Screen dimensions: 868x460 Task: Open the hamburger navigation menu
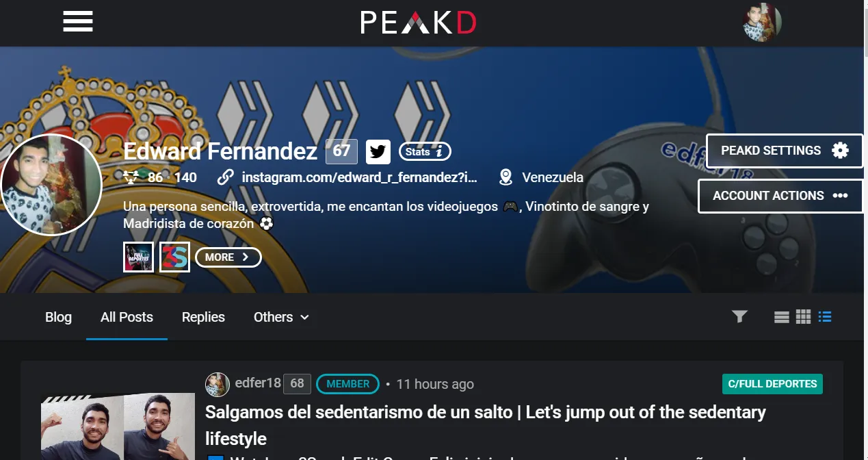(x=78, y=22)
